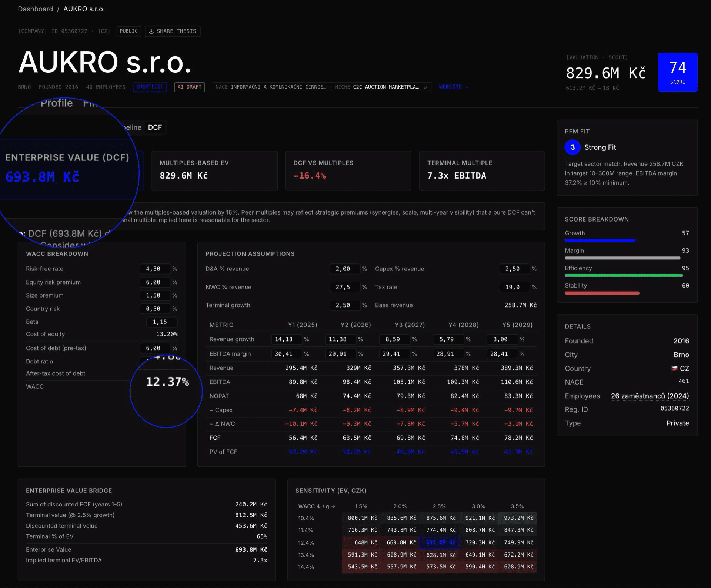Viewport: 711px width, 588px height.
Task: Edit Y1 (2025) Revenue growth input
Action: click(x=287, y=339)
